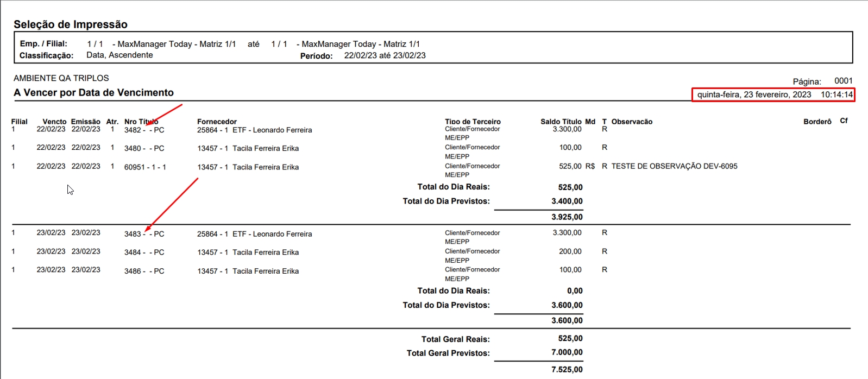Viewport: 868px width, 379px height.
Task: Click the "Página:" label
Action: [807, 81]
